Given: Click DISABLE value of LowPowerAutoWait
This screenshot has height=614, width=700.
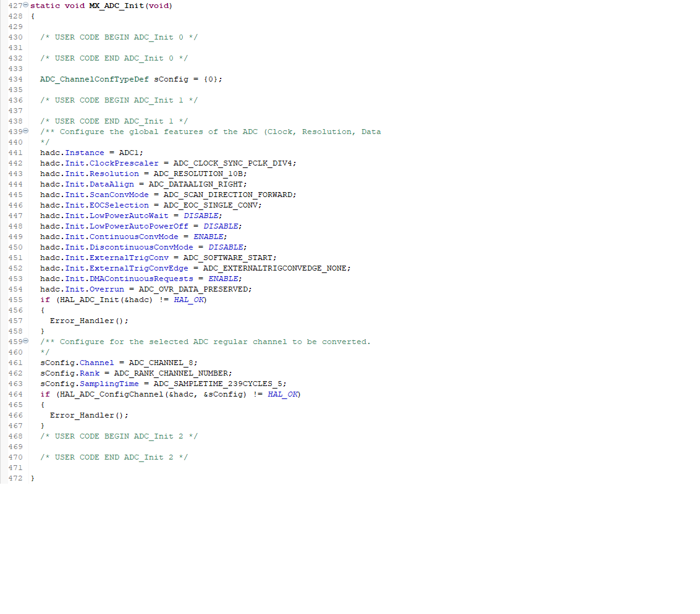Looking at the screenshot, I should point(201,216).
